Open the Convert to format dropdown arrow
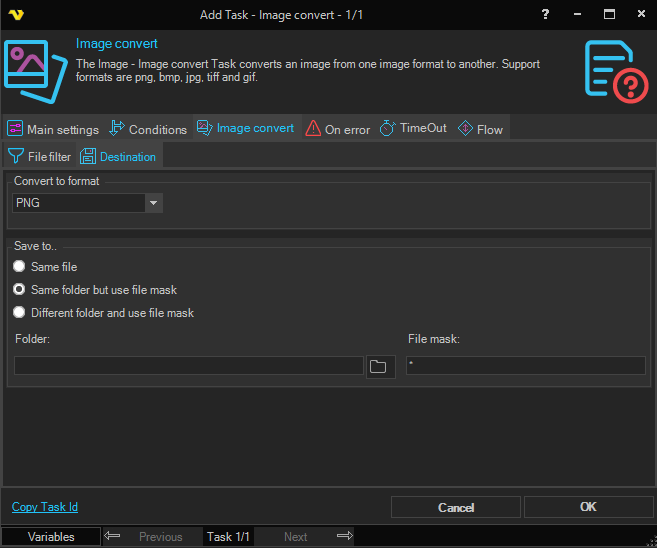Image resolution: width=657 pixels, height=548 pixels. pos(154,203)
